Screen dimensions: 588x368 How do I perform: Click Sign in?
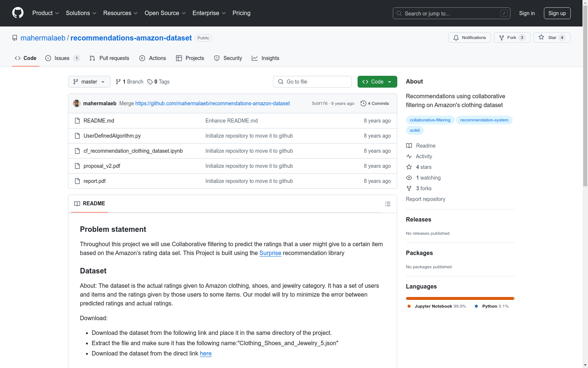(527, 13)
